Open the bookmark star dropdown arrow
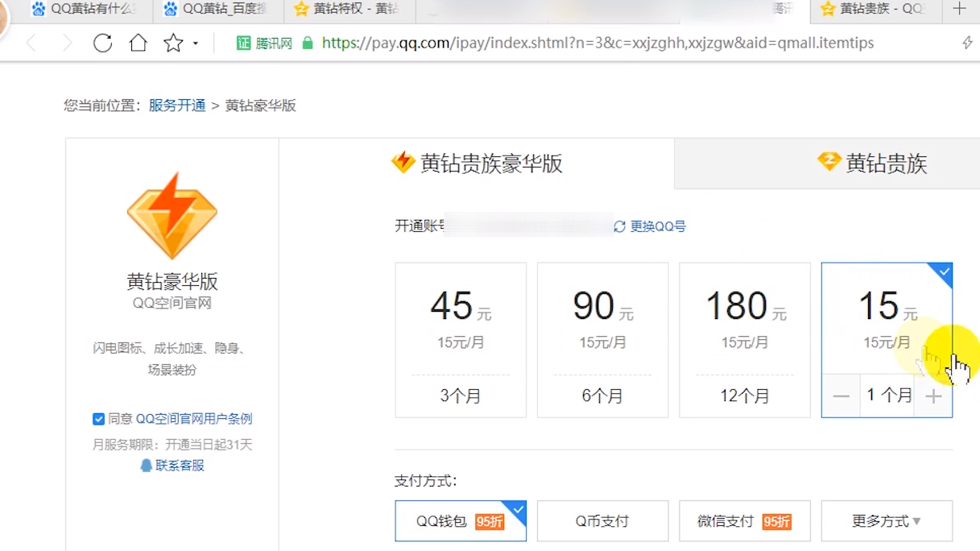This screenshot has width=980, height=551. [196, 43]
